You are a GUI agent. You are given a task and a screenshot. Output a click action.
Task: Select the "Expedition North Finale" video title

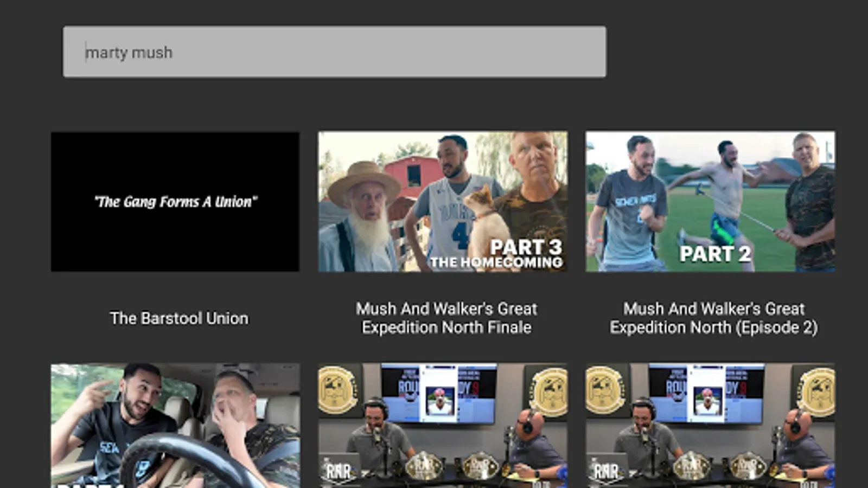446,318
